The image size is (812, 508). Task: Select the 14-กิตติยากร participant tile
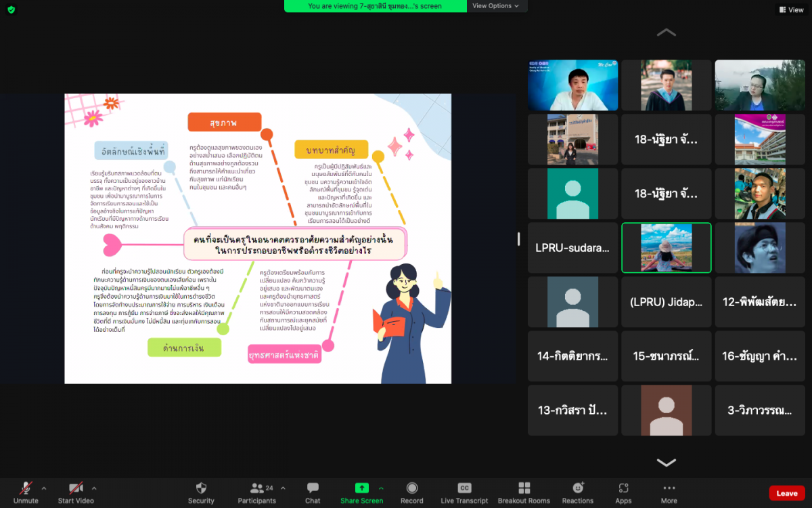coord(572,356)
